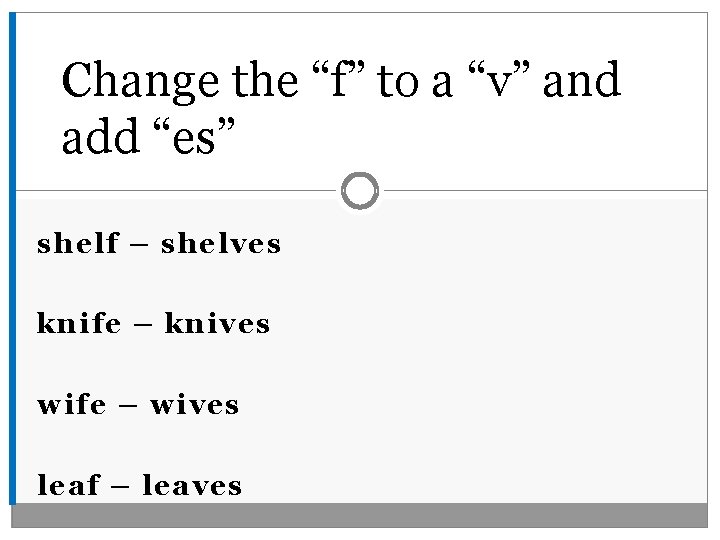The height and width of the screenshot is (540, 720).
Task: Select the word "leaves"
Action: point(192,485)
